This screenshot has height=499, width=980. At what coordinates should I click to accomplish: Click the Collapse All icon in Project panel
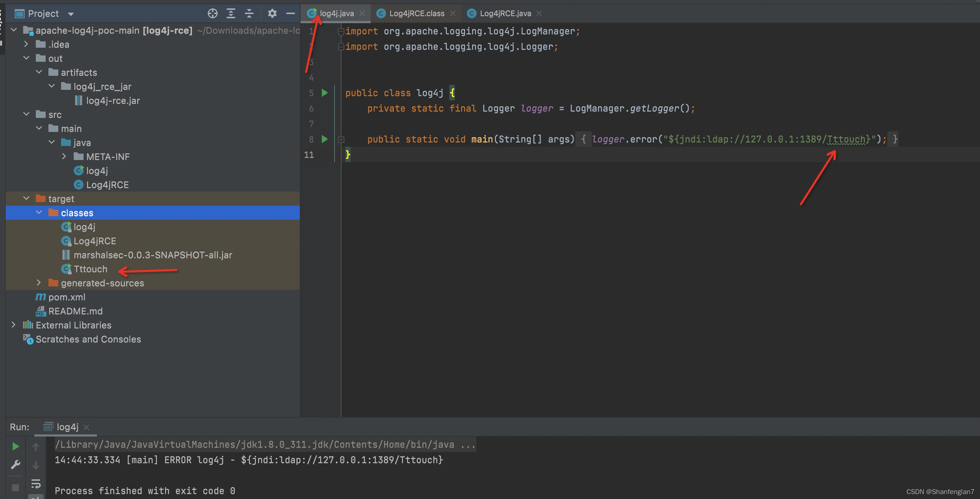coord(249,13)
